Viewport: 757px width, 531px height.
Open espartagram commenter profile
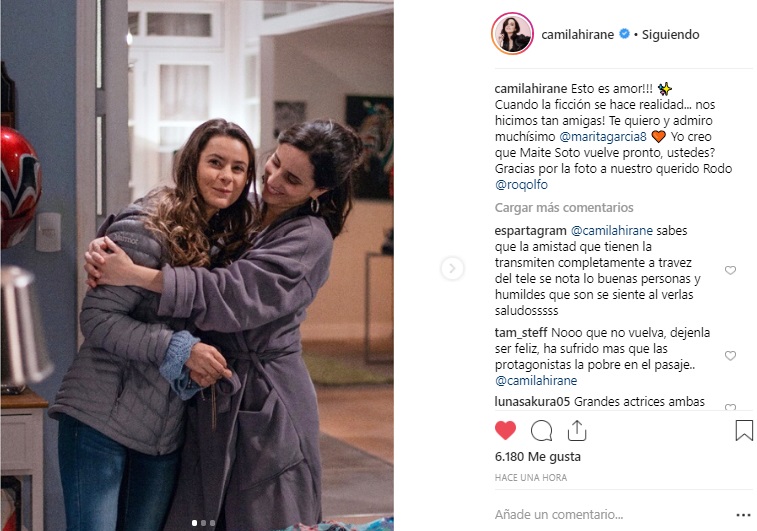[x=530, y=231]
